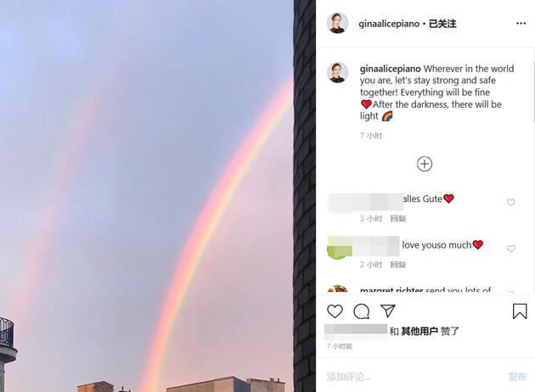Share the post via paper plane icon
Screen dimensions: 535x392
click(x=387, y=311)
